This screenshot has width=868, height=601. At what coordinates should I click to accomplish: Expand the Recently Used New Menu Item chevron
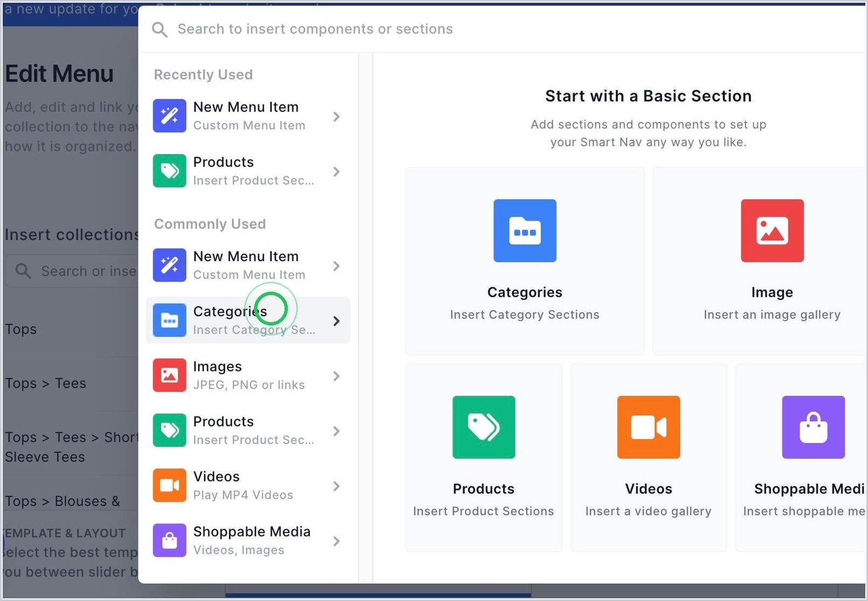point(336,117)
